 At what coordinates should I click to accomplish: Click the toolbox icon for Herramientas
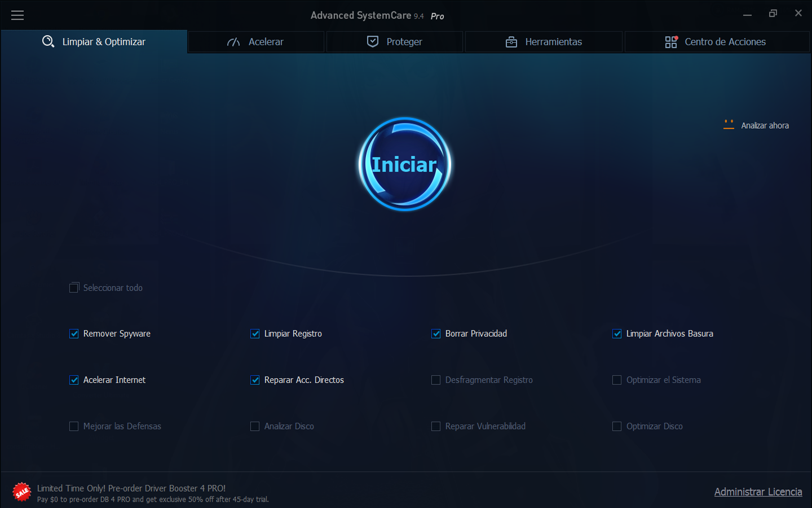[x=511, y=42]
